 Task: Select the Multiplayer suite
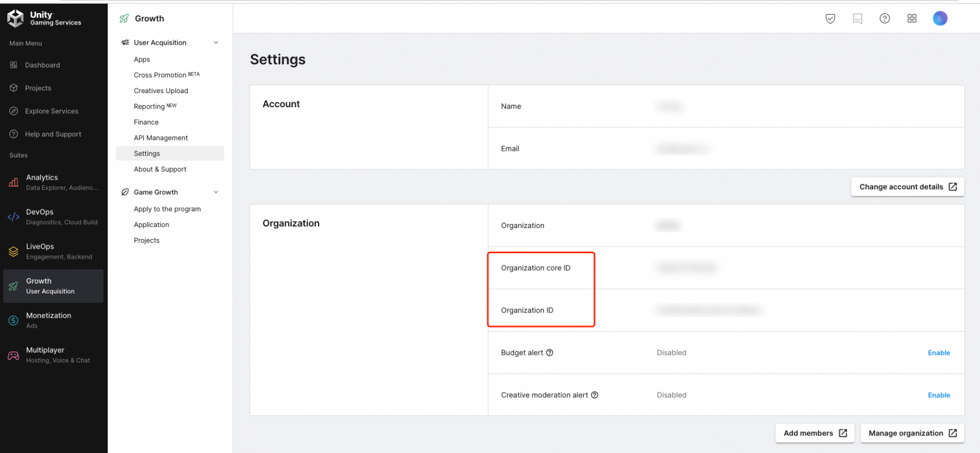(x=53, y=356)
